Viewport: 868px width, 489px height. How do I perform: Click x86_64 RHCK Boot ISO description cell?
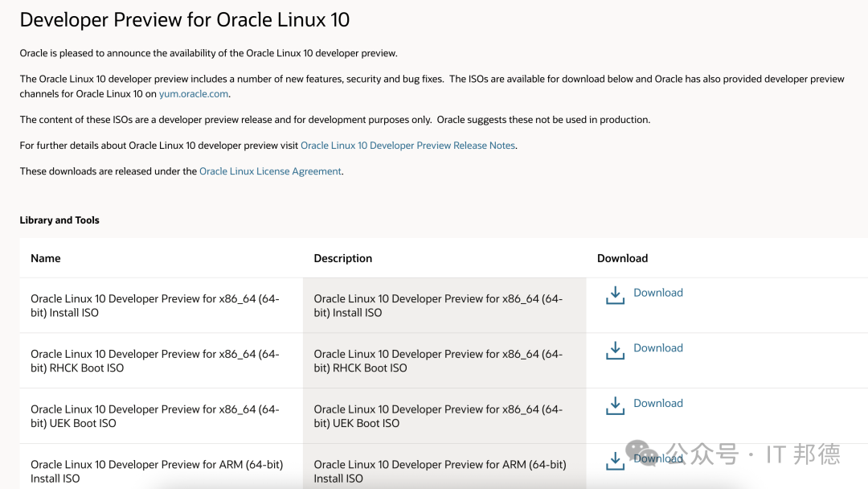tap(444, 360)
